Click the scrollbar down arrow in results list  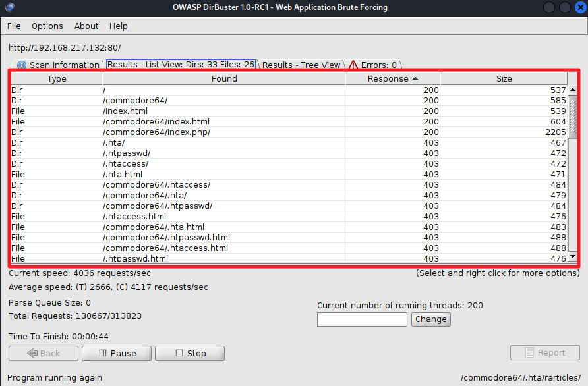(x=573, y=256)
